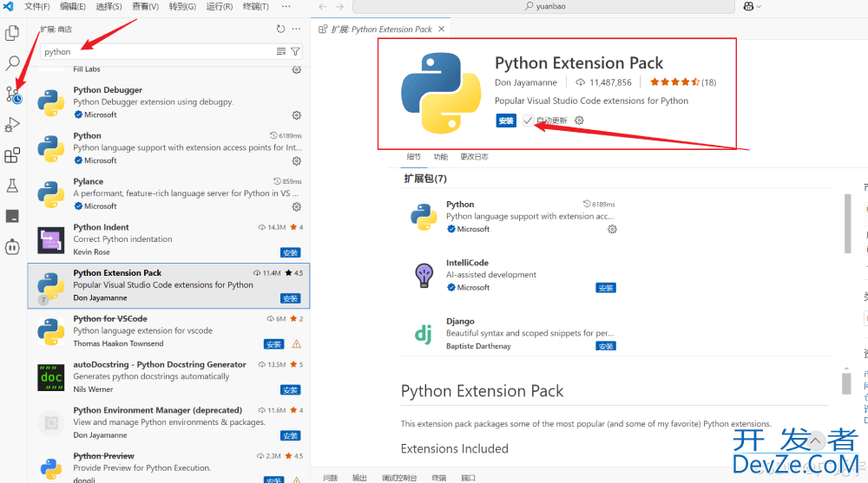
Task: Switch to the 功能 features tab
Action: click(x=441, y=157)
